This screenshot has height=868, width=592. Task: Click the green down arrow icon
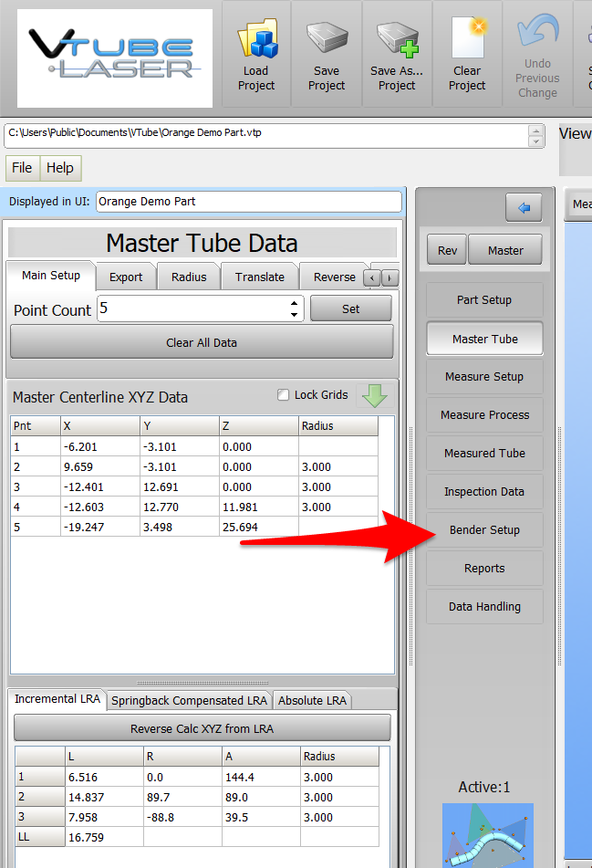375,396
